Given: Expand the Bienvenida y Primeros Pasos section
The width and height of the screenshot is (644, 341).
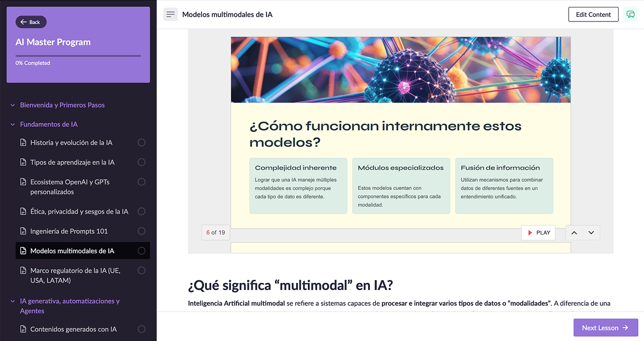Looking at the screenshot, I should (x=12, y=105).
